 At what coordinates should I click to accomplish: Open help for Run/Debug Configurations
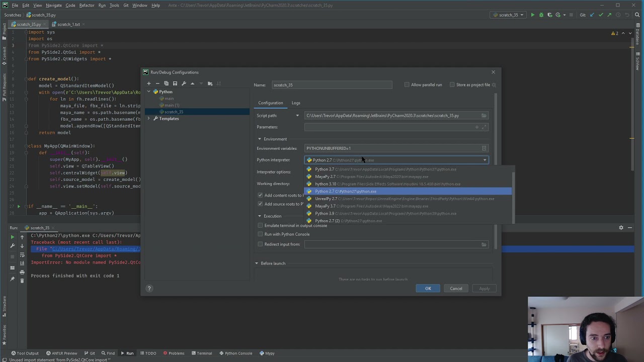pos(149,288)
